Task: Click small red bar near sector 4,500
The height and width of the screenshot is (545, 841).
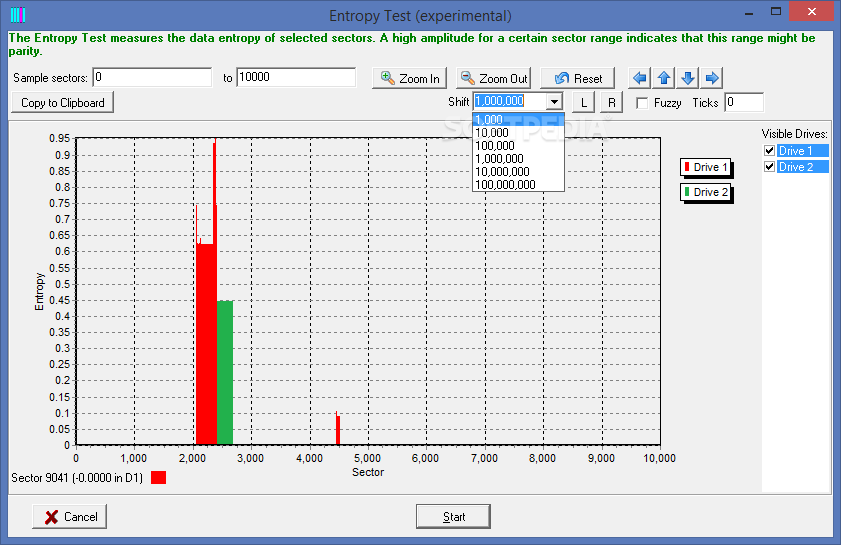Action: [338, 429]
